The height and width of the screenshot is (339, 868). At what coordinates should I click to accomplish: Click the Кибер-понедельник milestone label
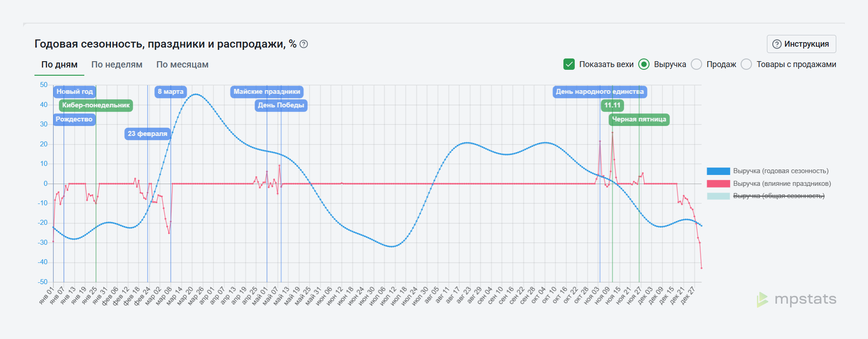pyautogui.click(x=96, y=105)
